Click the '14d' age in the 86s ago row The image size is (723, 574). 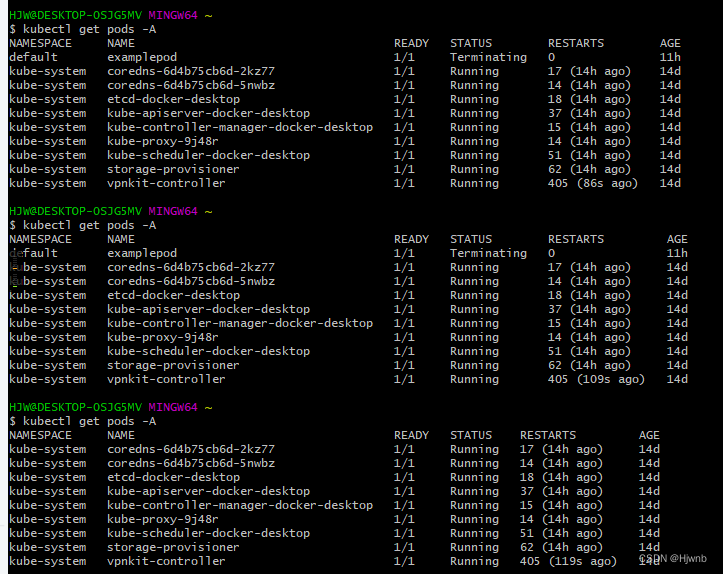point(670,183)
